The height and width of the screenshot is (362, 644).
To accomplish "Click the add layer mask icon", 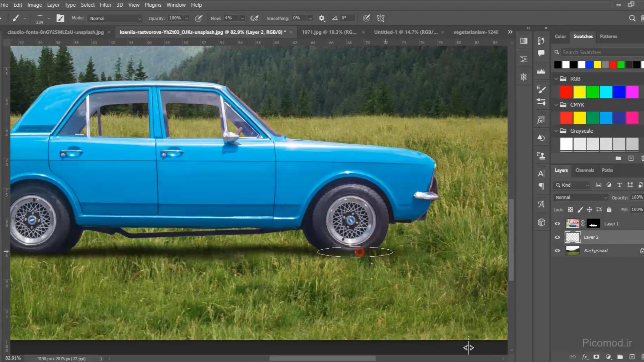I will (596, 357).
